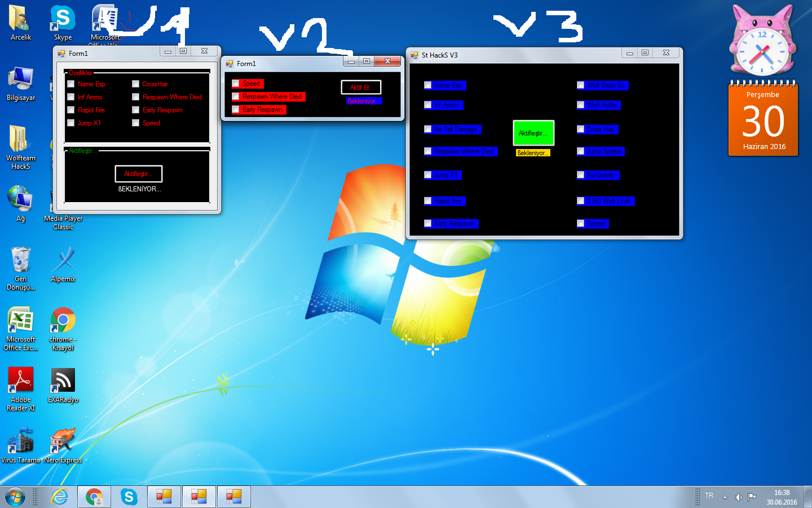Click the orange calendar gadget showing 30
The height and width of the screenshot is (508, 812).
pyautogui.click(x=763, y=119)
